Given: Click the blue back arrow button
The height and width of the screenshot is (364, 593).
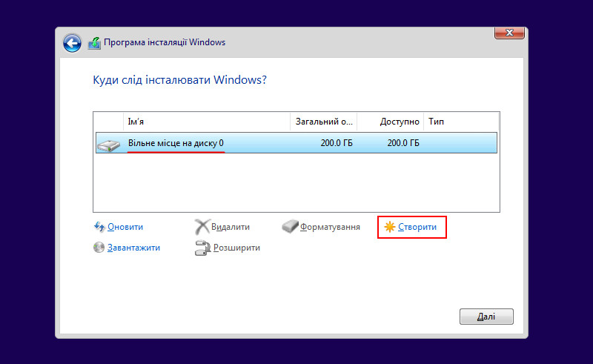Looking at the screenshot, I should (x=72, y=43).
